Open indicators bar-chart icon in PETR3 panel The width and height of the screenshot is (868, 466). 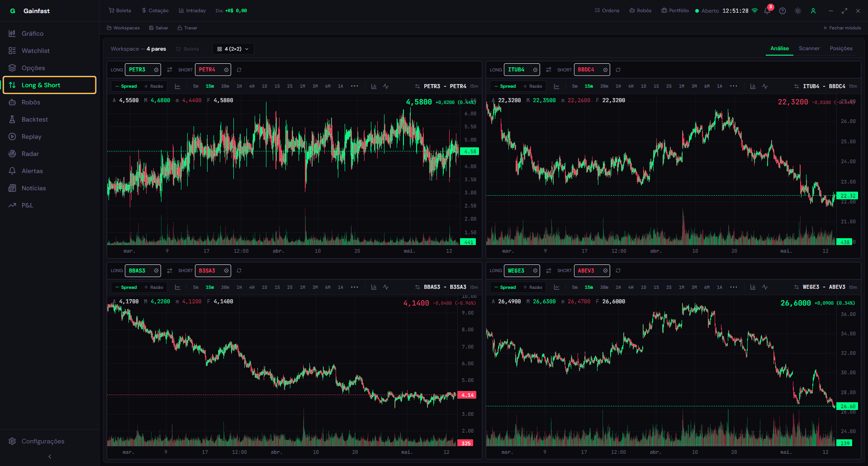coord(374,86)
